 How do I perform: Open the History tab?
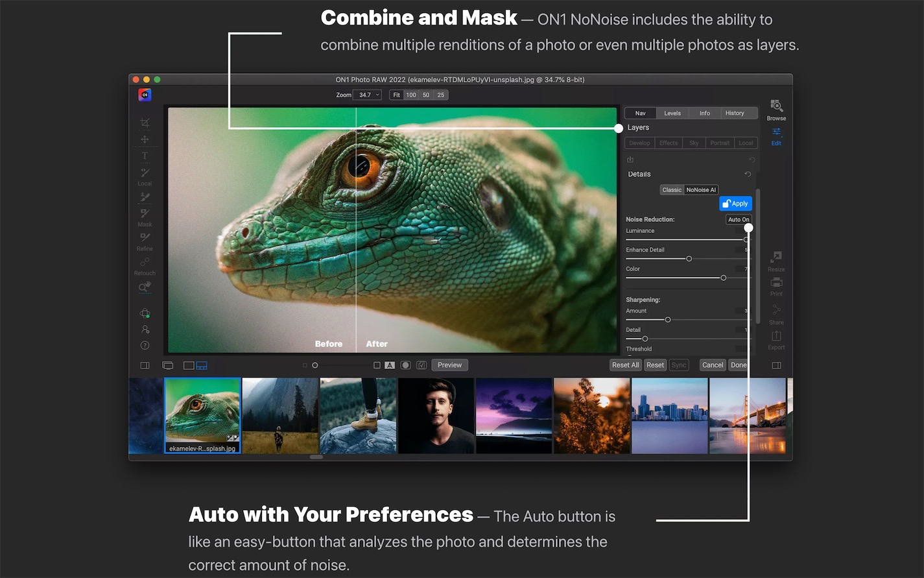735,114
